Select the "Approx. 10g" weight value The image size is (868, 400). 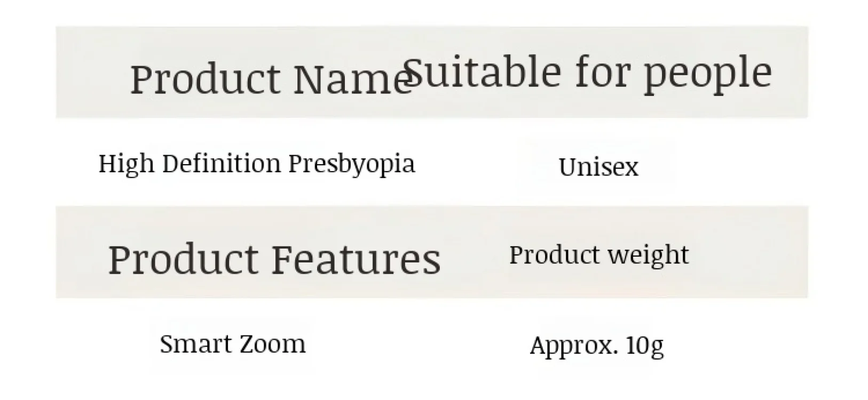(x=596, y=346)
